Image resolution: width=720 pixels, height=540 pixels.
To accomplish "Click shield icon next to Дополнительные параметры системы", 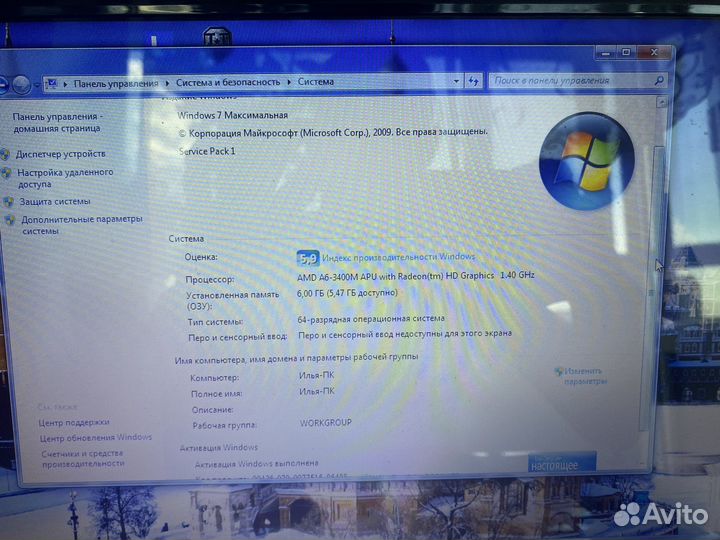I will click(x=10, y=220).
